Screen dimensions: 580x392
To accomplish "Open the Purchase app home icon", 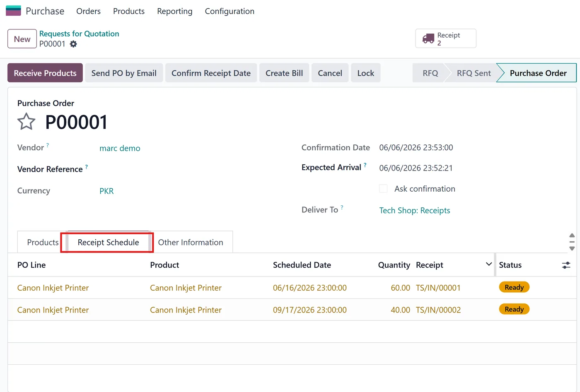I will coord(13,11).
